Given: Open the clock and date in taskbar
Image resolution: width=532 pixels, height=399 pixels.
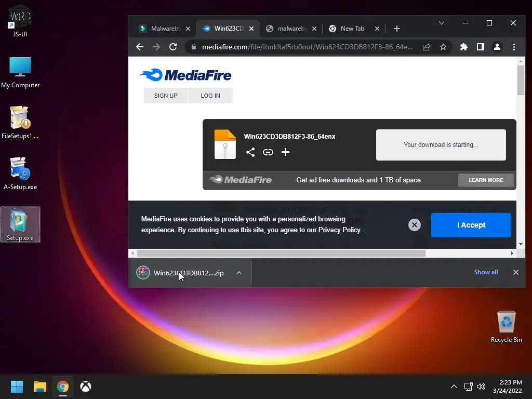Looking at the screenshot, I should pos(508,387).
